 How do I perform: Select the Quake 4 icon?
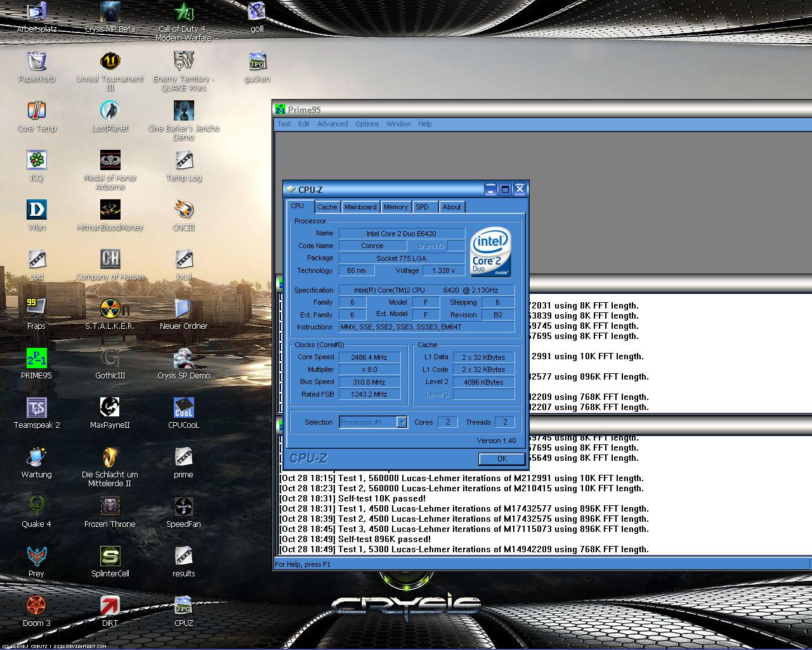pyautogui.click(x=37, y=507)
